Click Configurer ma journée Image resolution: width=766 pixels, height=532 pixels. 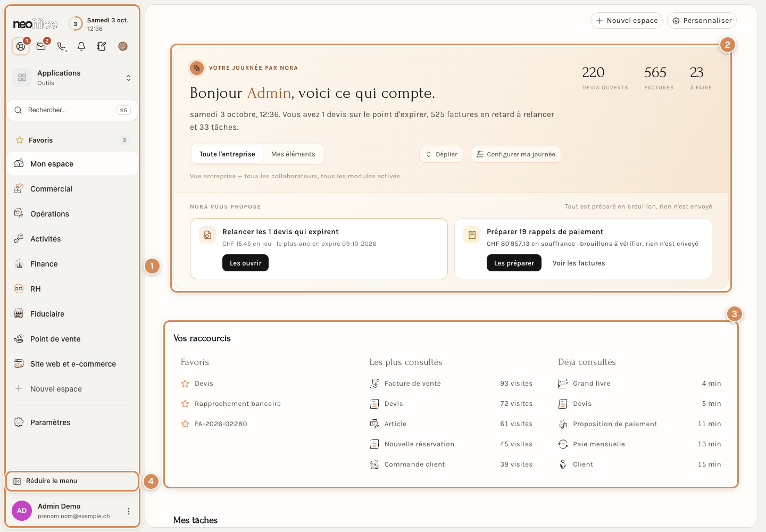[x=516, y=154]
